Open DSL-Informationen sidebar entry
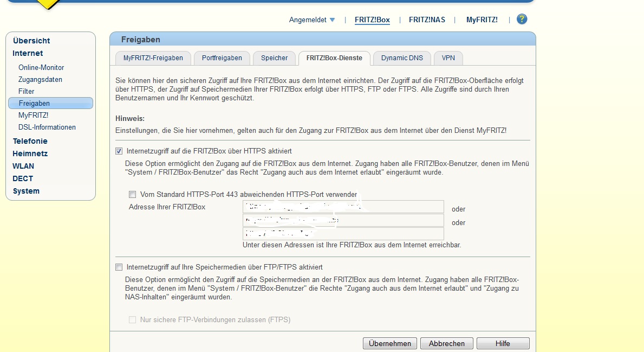 coord(47,127)
